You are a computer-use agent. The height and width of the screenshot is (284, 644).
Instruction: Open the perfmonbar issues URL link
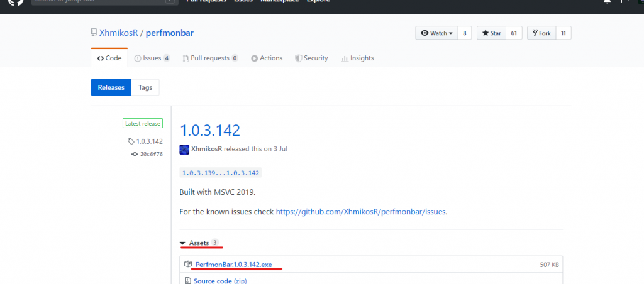pyautogui.click(x=360, y=212)
